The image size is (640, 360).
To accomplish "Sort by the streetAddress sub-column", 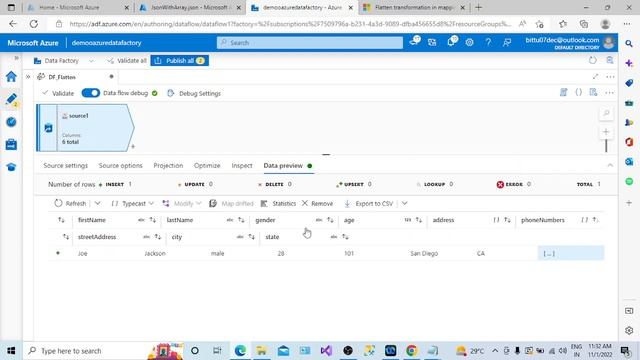I will click(158, 237).
